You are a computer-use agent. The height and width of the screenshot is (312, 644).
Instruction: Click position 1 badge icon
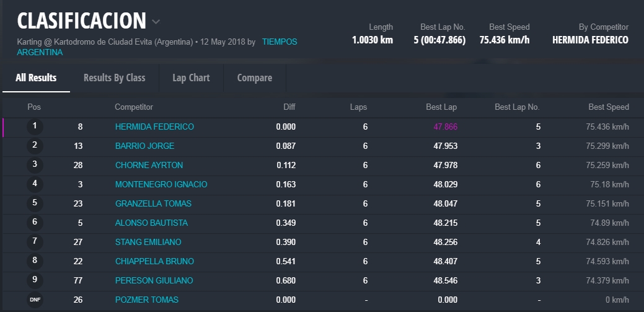(x=35, y=127)
